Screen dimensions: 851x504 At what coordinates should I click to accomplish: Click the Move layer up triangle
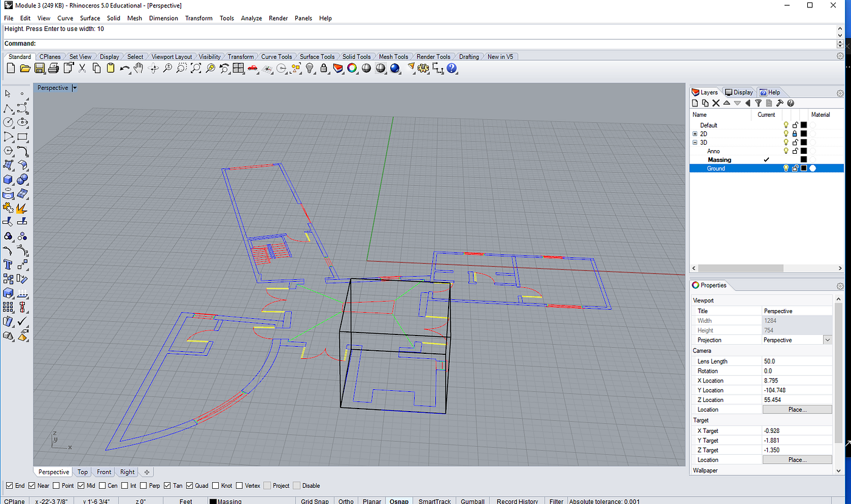point(726,103)
